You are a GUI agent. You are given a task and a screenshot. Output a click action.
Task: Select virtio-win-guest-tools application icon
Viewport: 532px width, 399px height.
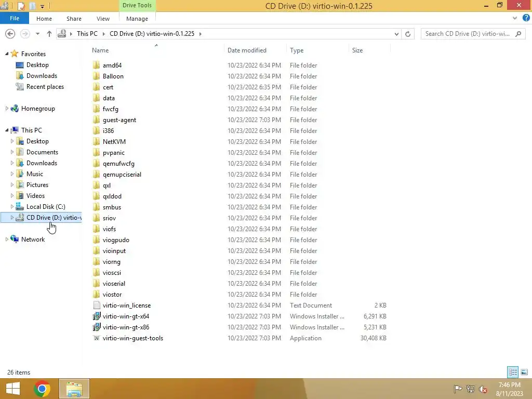96,338
